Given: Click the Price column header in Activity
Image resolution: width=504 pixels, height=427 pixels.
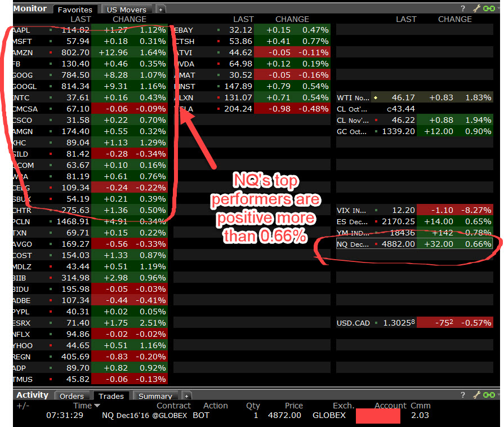Looking at the screenshot, I should coord(294,406).
